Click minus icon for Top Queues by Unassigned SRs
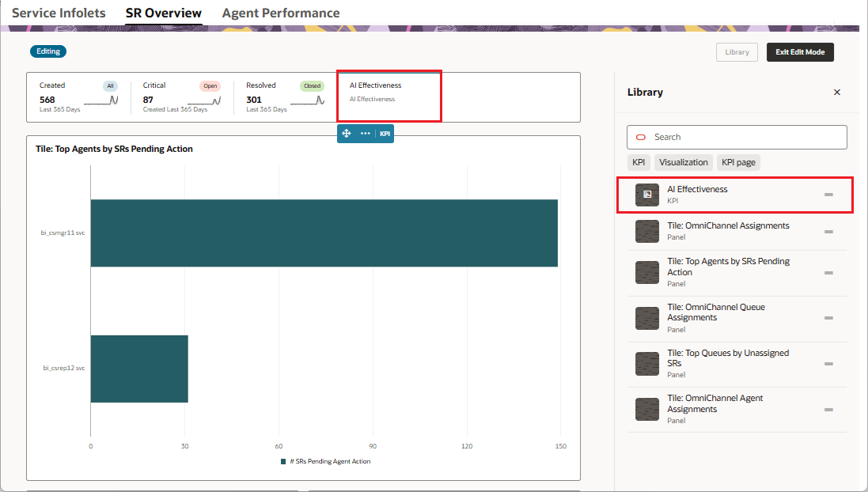 tap(828, 364)
